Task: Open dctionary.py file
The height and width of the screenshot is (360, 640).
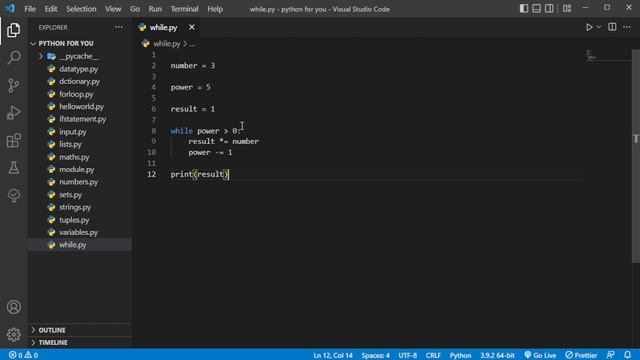Action: (80, 82)
